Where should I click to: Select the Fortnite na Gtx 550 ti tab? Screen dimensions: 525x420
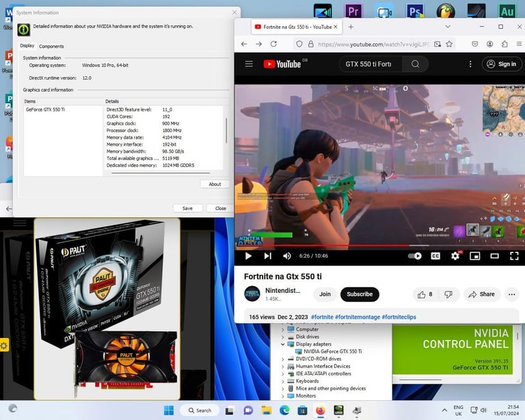tap(297, 27)
